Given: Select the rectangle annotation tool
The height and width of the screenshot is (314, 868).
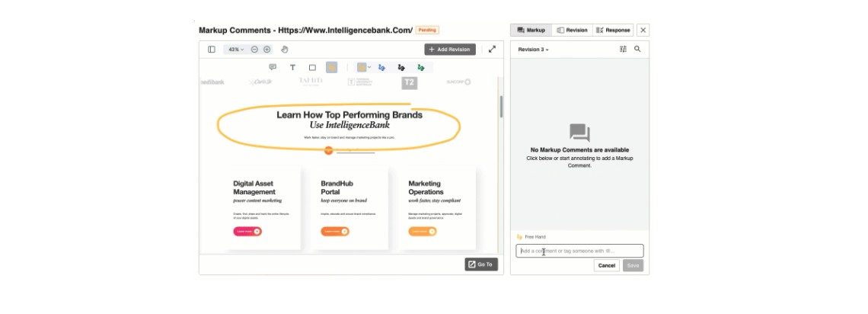Looking at the screenshot, I should [x=312, y=67].
